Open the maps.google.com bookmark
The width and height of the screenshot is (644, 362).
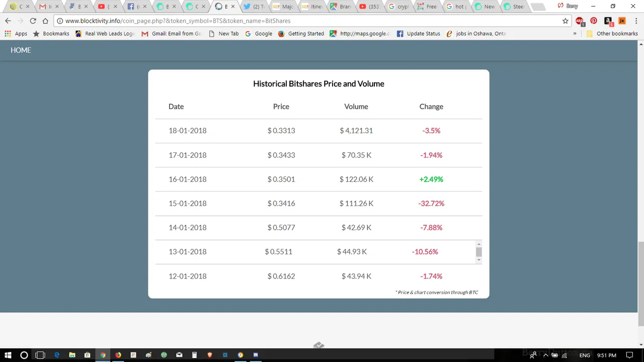(x=360, y=34)
